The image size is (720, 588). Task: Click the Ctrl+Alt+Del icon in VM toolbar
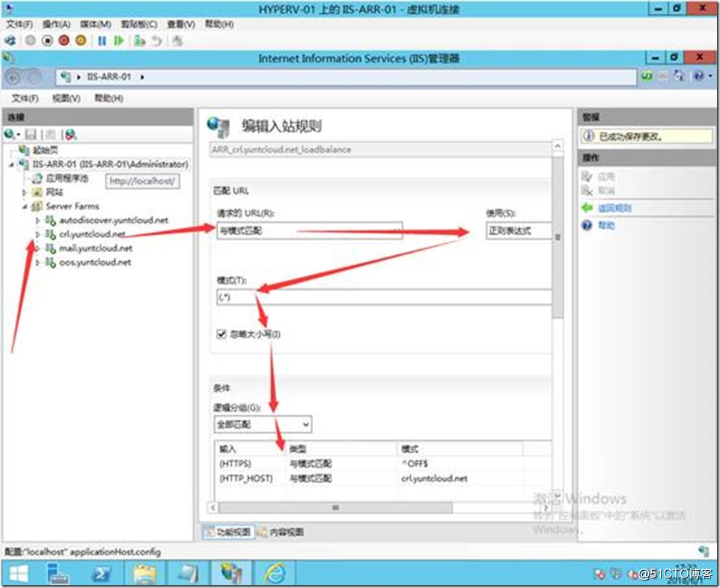(x=10, y=41)
